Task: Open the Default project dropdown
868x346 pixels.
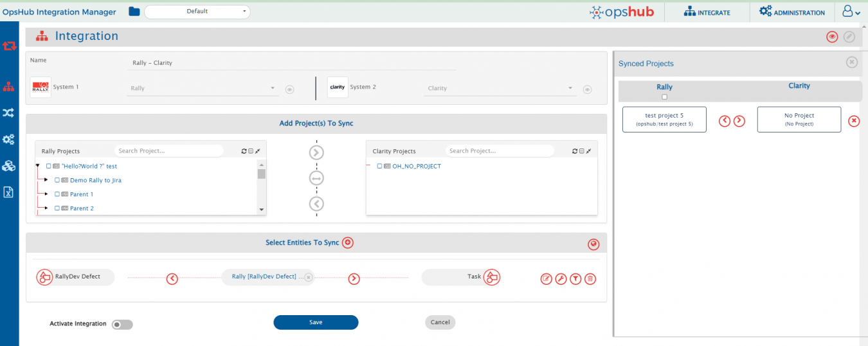Action: [x=197, y=12]
